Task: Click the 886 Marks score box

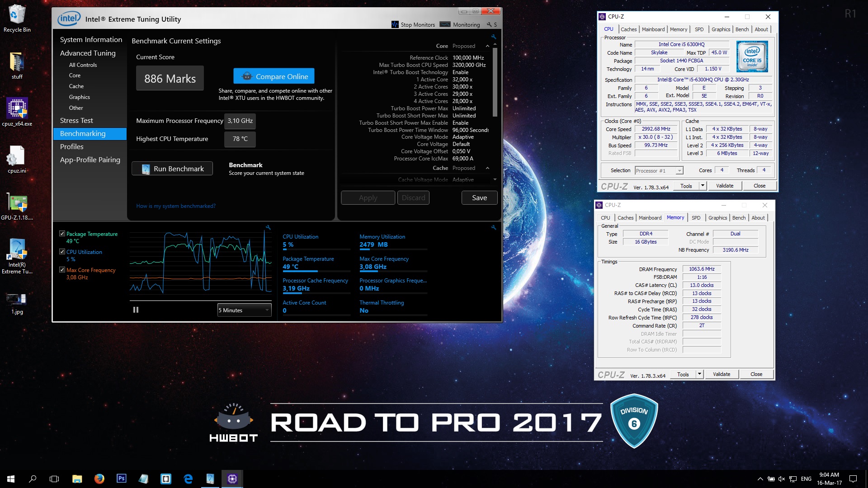Action: pyautogui.click(x=170, y=78)
